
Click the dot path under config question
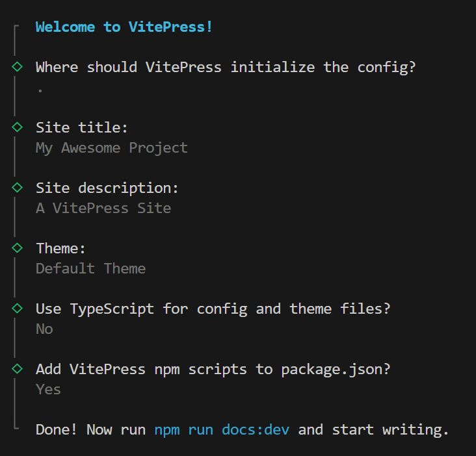tap(40, 90)
